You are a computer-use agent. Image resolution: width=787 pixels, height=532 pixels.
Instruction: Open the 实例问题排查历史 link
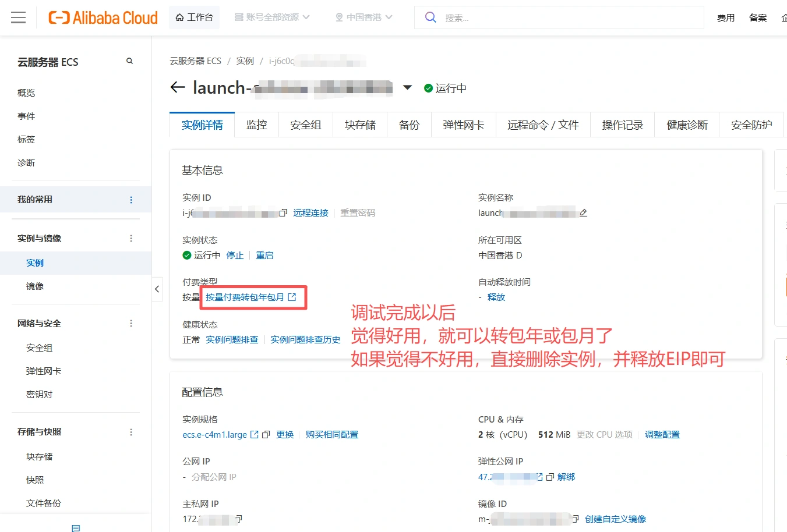[x=305, y=340]
